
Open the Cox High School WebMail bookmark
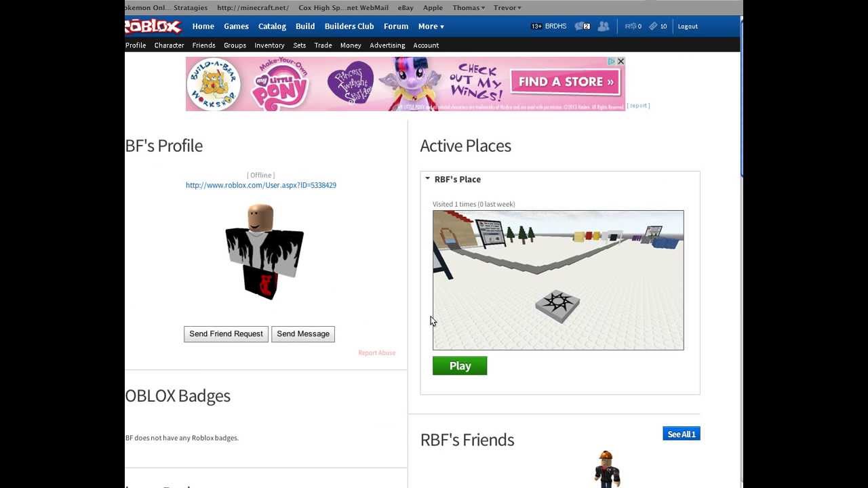pyautogui.click(x=344, y=7)
